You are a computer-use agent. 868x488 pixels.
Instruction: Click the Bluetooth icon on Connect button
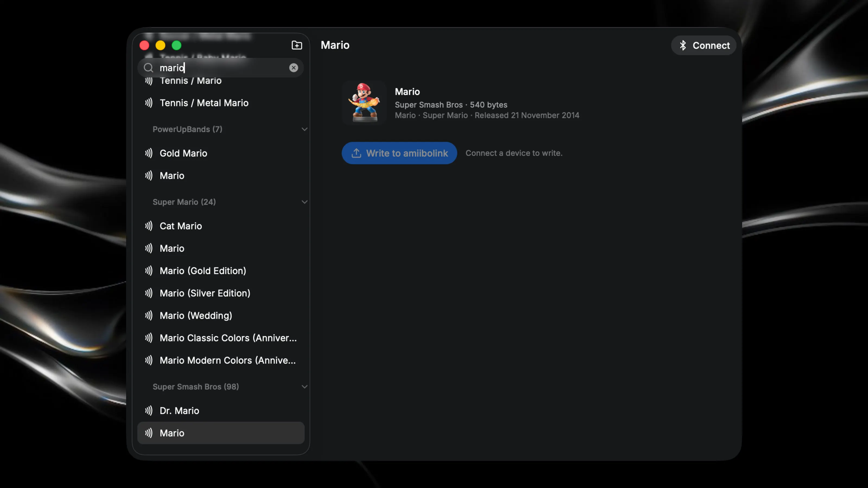(x=683, y=46)
